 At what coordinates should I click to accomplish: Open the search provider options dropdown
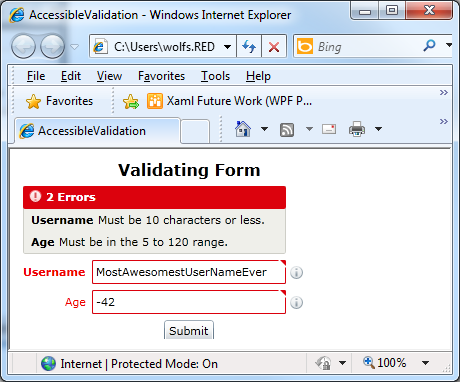(x=449, y=45)
